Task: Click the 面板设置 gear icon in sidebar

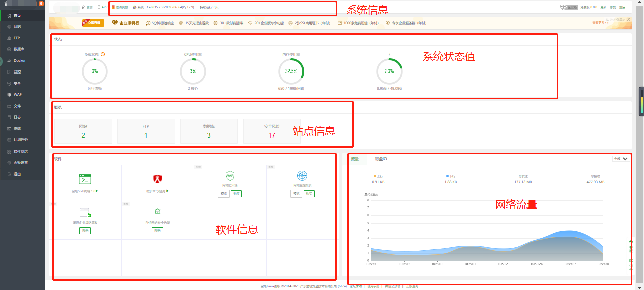Action: click(9, 163)
